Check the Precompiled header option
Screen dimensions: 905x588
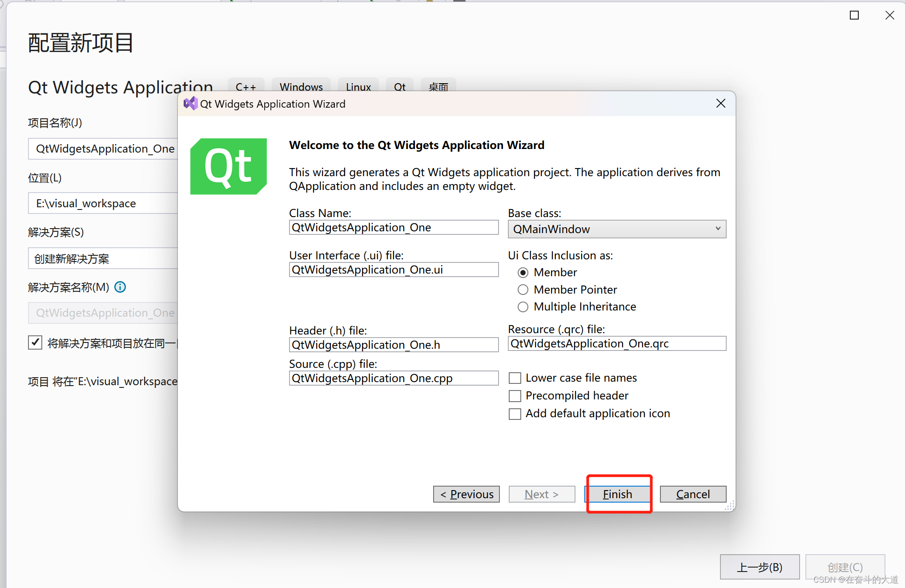pyautogui.click(x=515, y=396)
